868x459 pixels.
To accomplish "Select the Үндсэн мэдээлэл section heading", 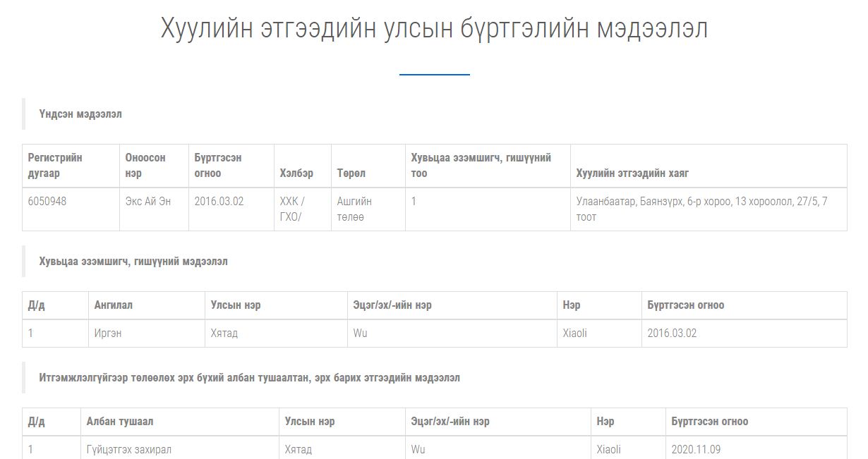I will [x=80, y=114].
